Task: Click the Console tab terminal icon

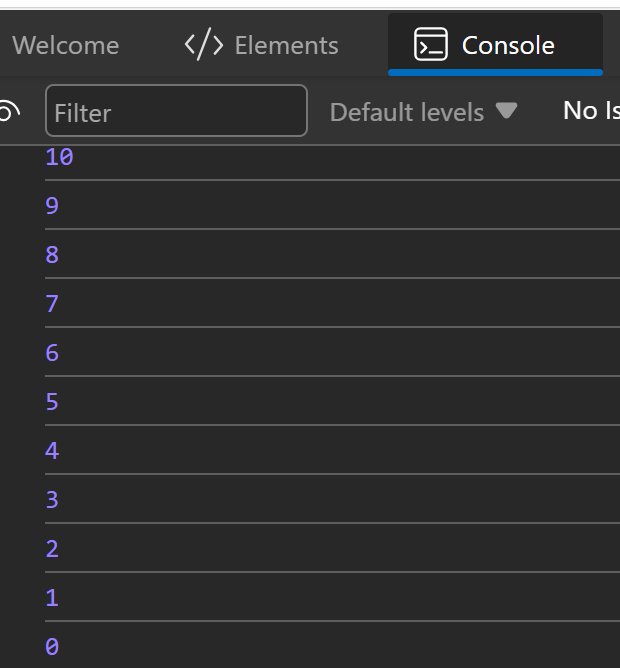Action: pyautogui.click(x=431, y=45)
